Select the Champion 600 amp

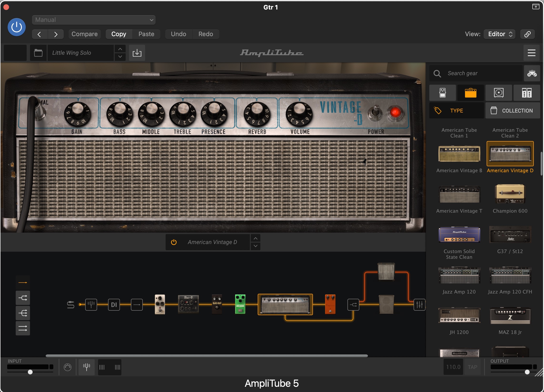[x=510, y=194]
